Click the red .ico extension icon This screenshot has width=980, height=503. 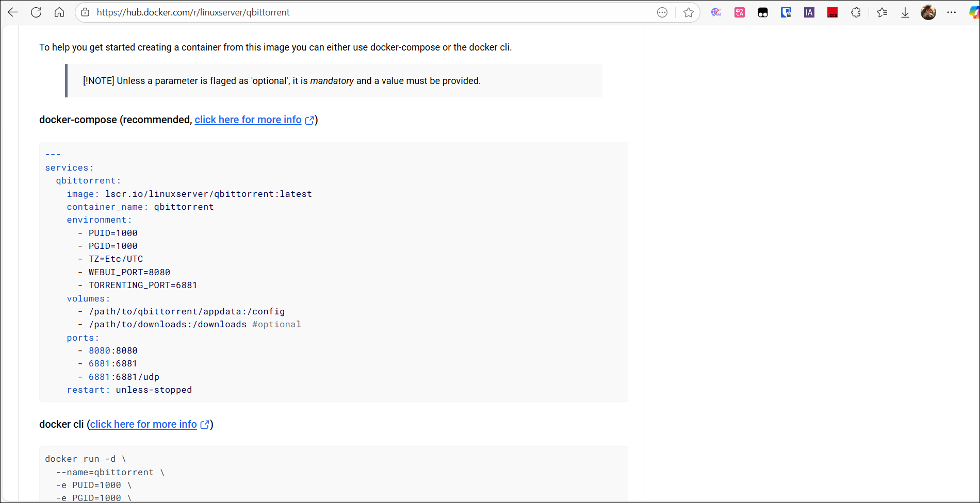[832, 12]
